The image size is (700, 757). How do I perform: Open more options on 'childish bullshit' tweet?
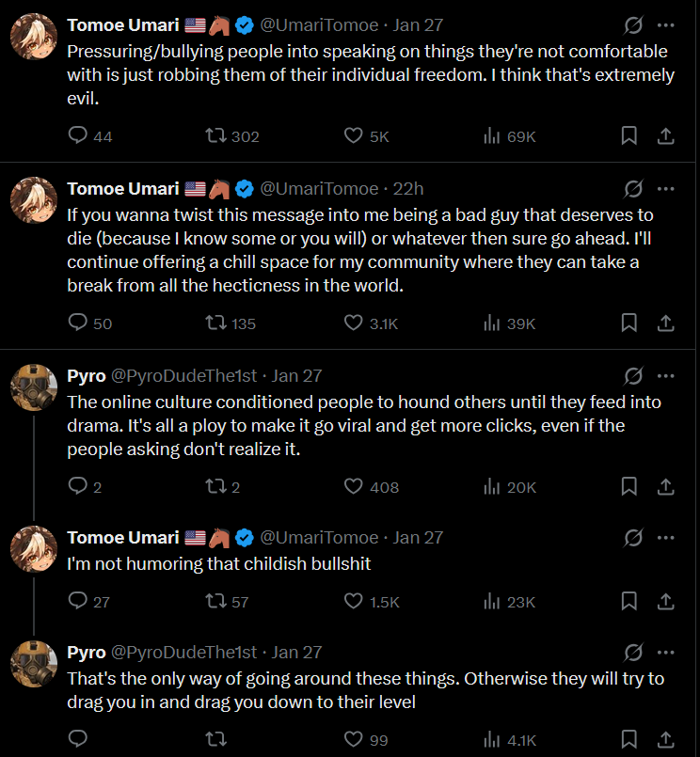(x=665, y=537)
